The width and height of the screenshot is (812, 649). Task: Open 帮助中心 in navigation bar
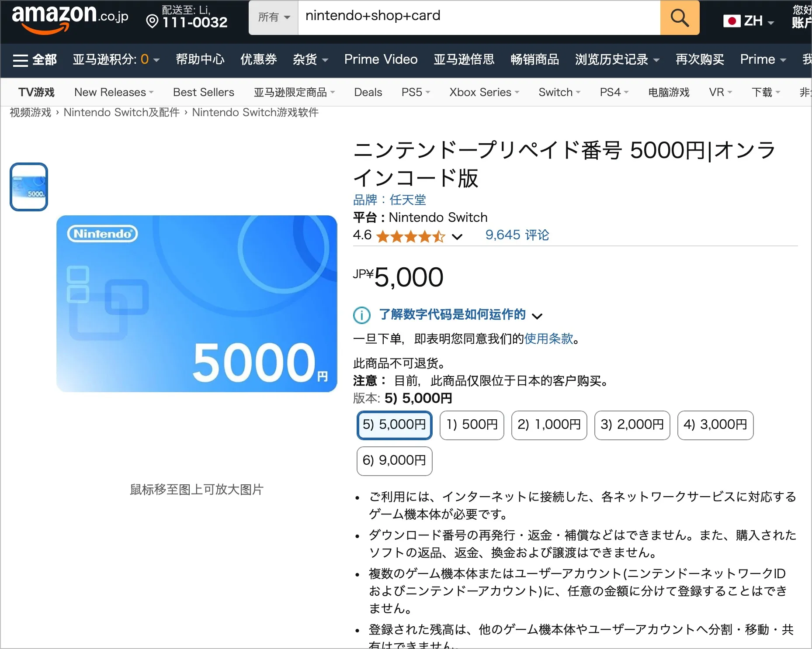point(200,59)
